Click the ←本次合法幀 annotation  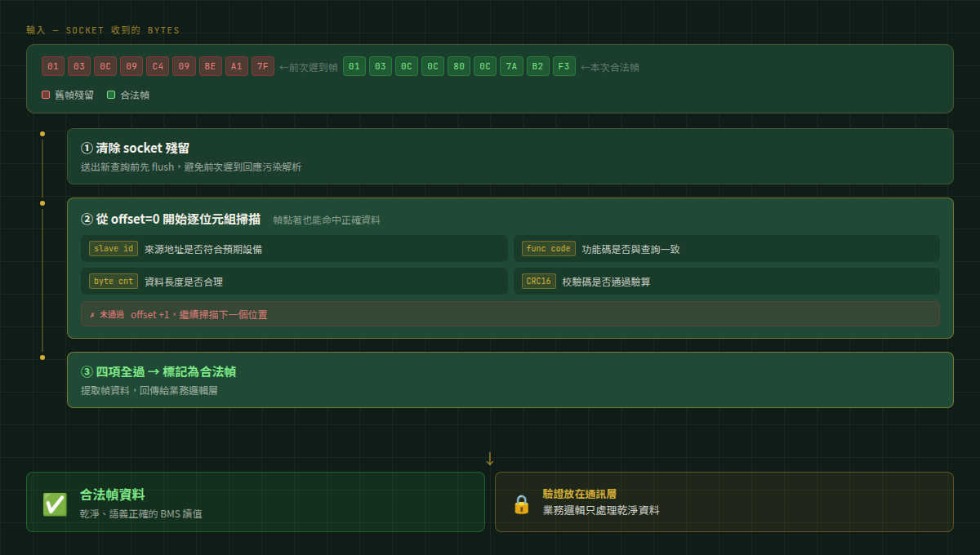tap(610, 67)
